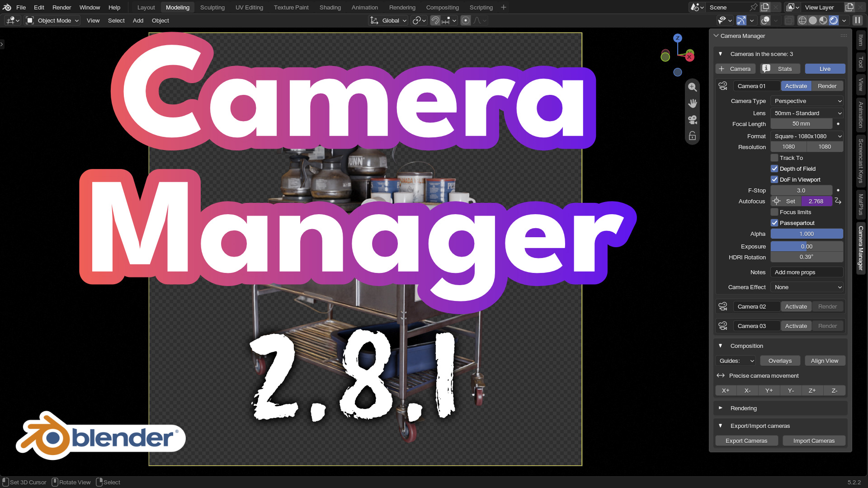868x488 pixels.
Task: Uncheck the DoF in Viewport checkbox
Action: (774, 179)
